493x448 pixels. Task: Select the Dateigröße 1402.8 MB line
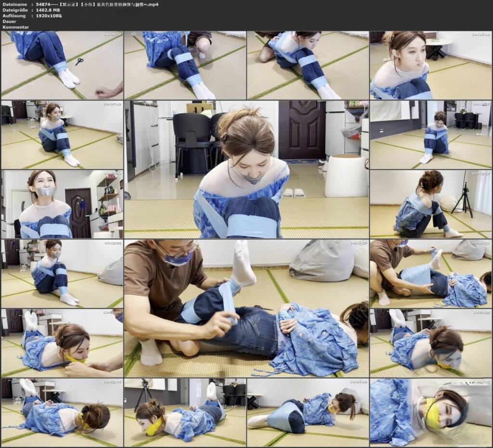[x=31, y=10]
